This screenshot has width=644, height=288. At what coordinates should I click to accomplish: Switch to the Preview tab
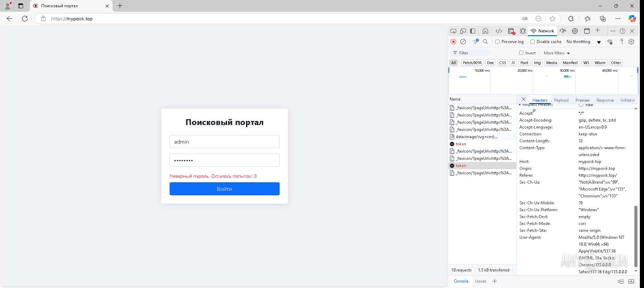tap(582, 100)
